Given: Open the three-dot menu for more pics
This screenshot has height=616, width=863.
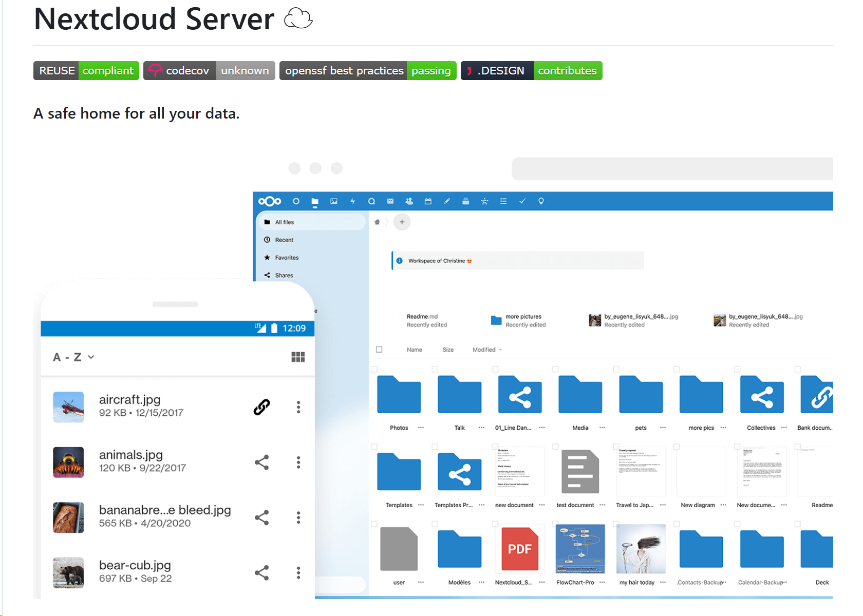Looking at the screenshot, I should coord(723,428).
